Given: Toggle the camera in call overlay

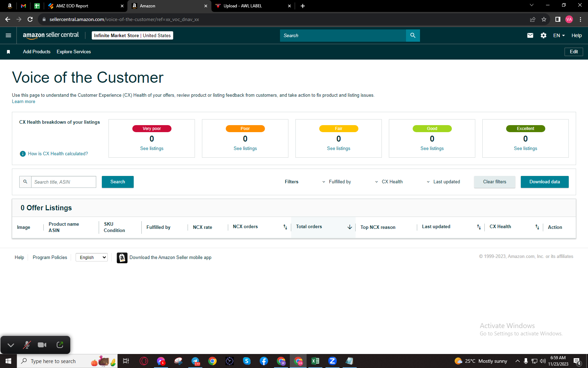Looking at the screenshot, I should tap(42, 345).
